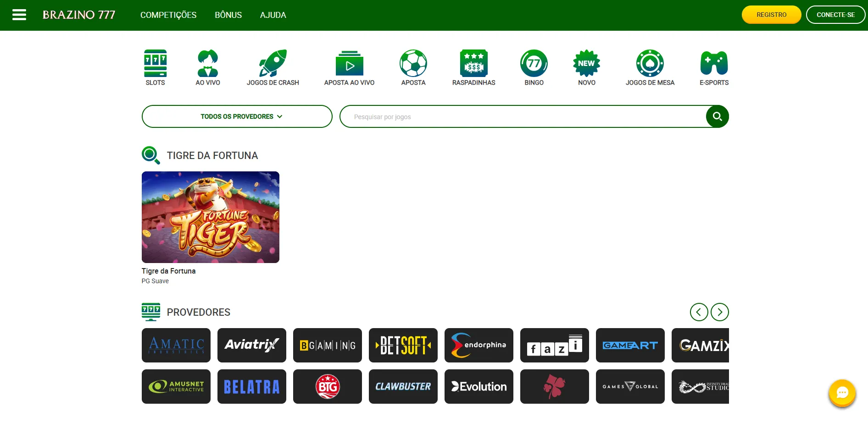This screenshot has width=868, height=428.
Task: Open the Raspadinhas scratch card category
Action: (x=473, y=64)
